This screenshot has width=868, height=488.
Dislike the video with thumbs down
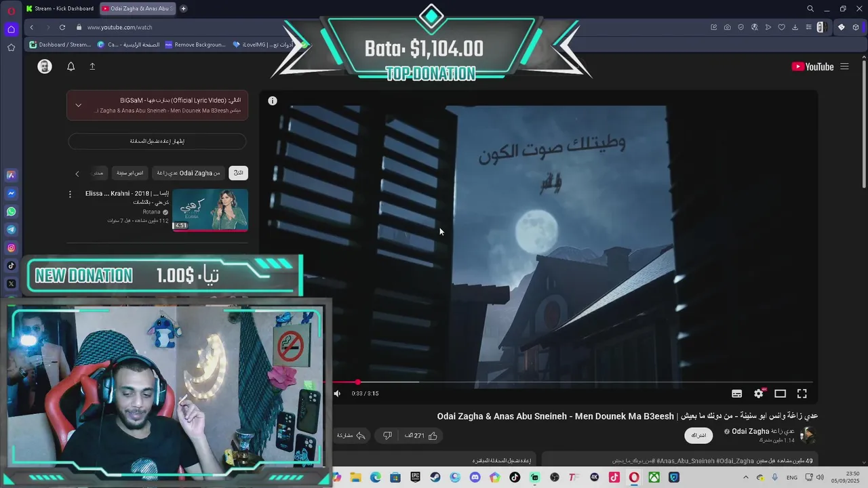(x=387, y=436)
